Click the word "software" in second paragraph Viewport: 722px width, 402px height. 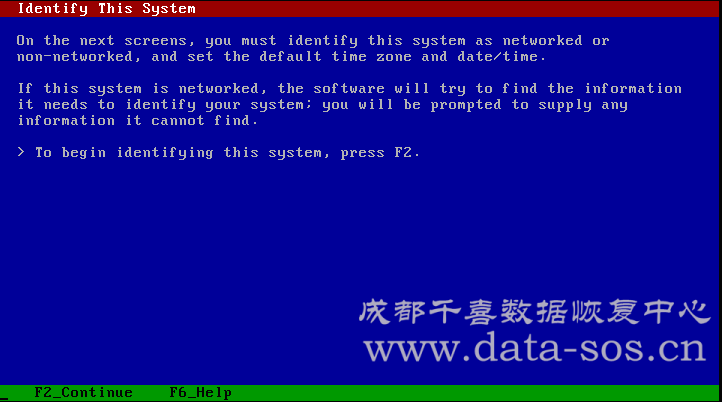tap(349, 88)
